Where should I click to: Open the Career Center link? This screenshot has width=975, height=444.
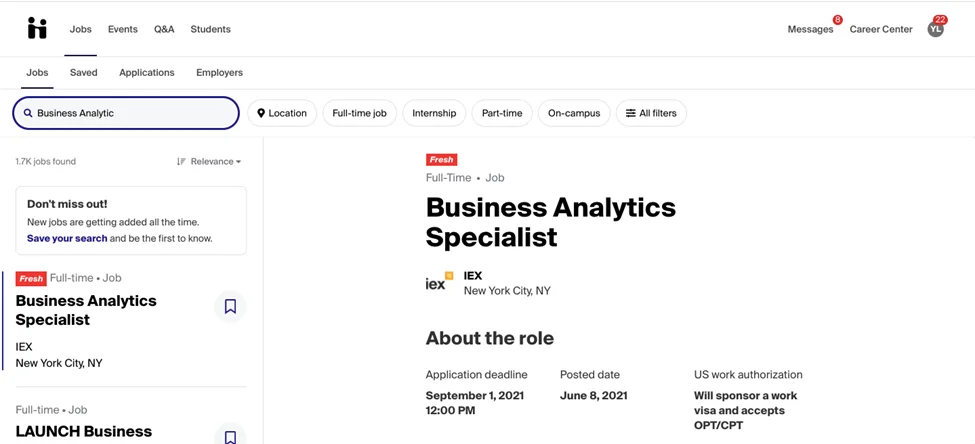(x=881, y=29)
